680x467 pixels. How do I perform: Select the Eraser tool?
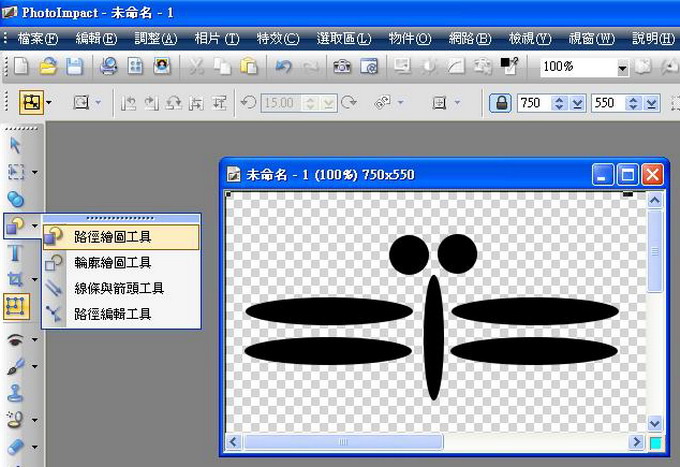tap(16, 447)
